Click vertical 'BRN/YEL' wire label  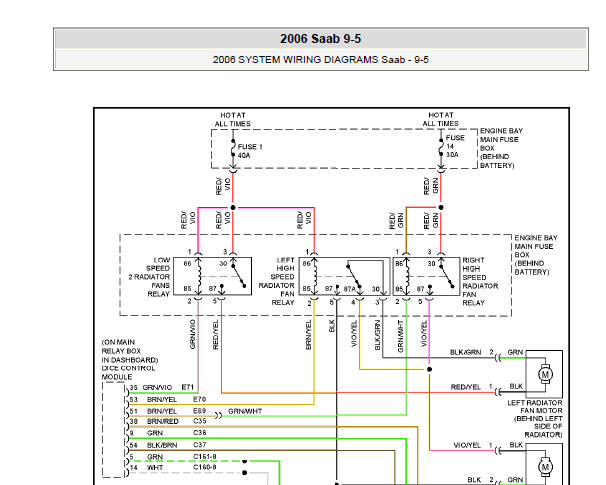click(x=308, y=335)
